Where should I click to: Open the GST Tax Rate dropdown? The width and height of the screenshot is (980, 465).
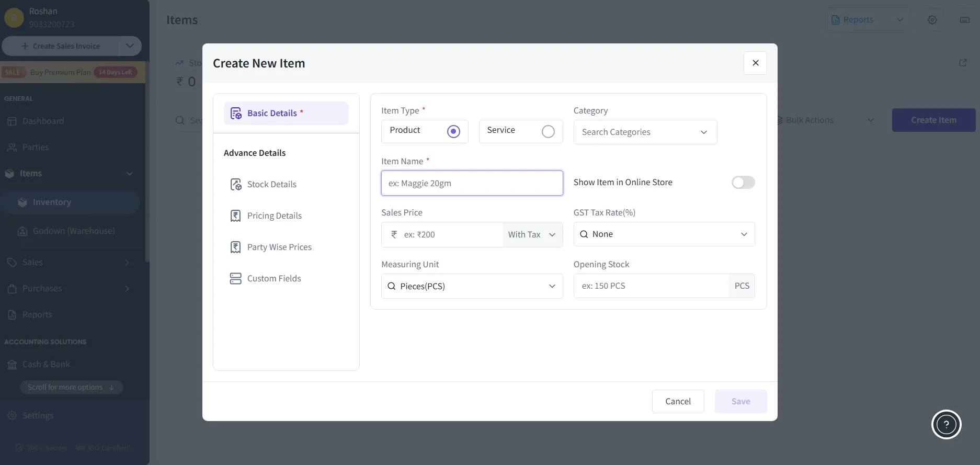[664, 234]
